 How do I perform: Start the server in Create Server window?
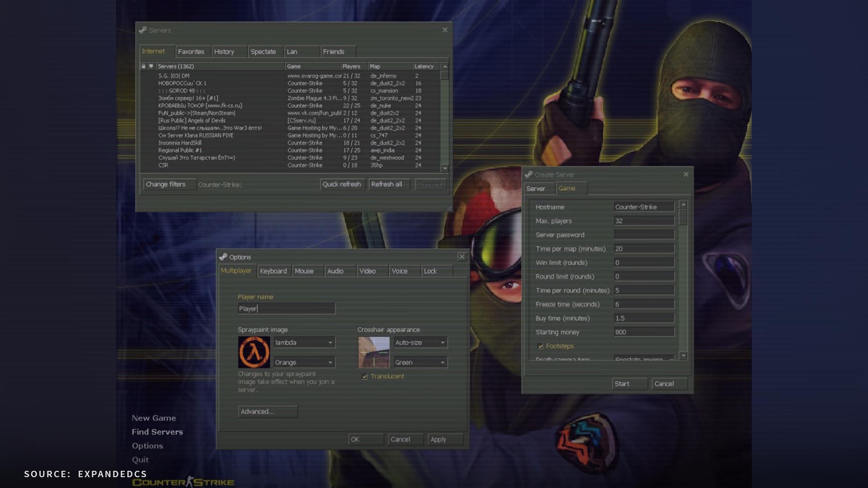[630, 384]
